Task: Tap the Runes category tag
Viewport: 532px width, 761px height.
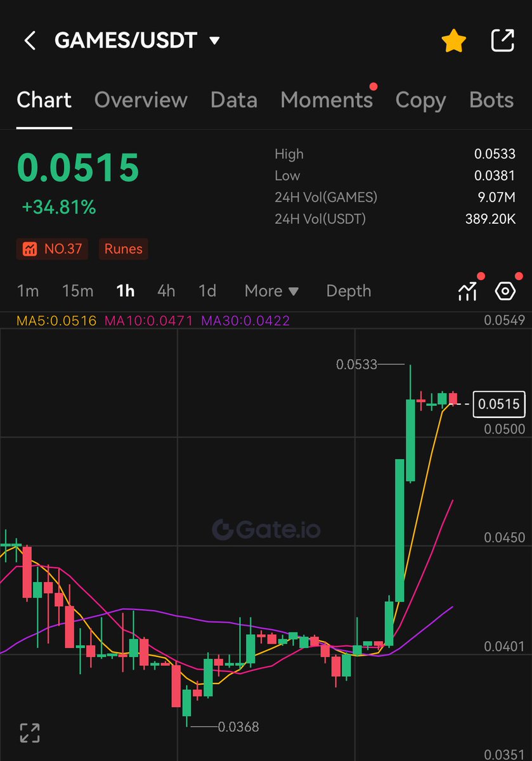Action: click(x=124, y=249)
